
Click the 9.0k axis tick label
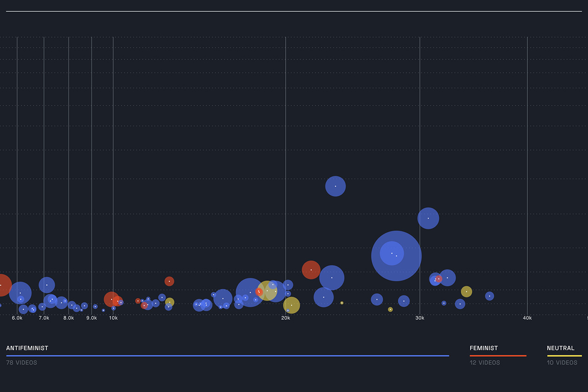click(x=91, y=318)
